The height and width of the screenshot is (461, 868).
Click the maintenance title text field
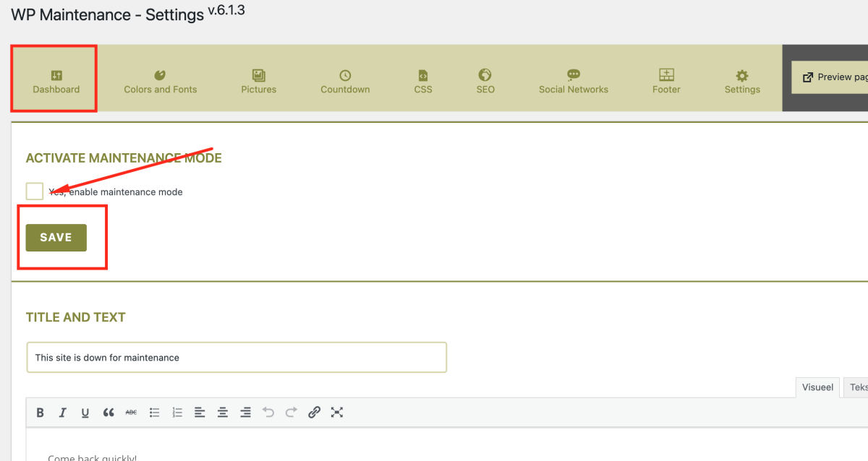coord(237,358)
